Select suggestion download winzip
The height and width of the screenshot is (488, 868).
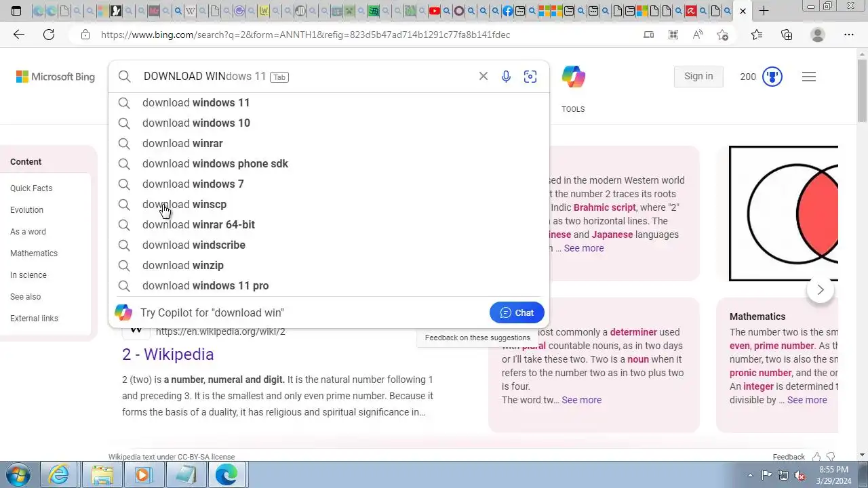click(x=329, y=265)
